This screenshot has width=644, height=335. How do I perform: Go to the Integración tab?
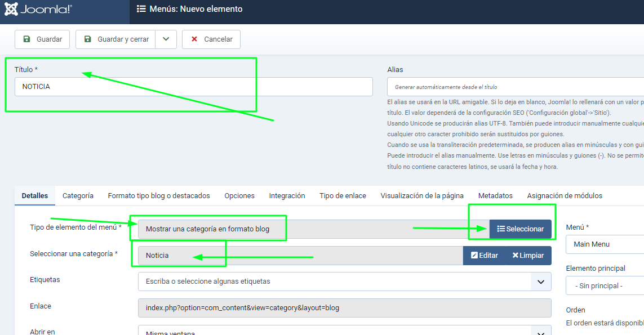click(287, 196)
